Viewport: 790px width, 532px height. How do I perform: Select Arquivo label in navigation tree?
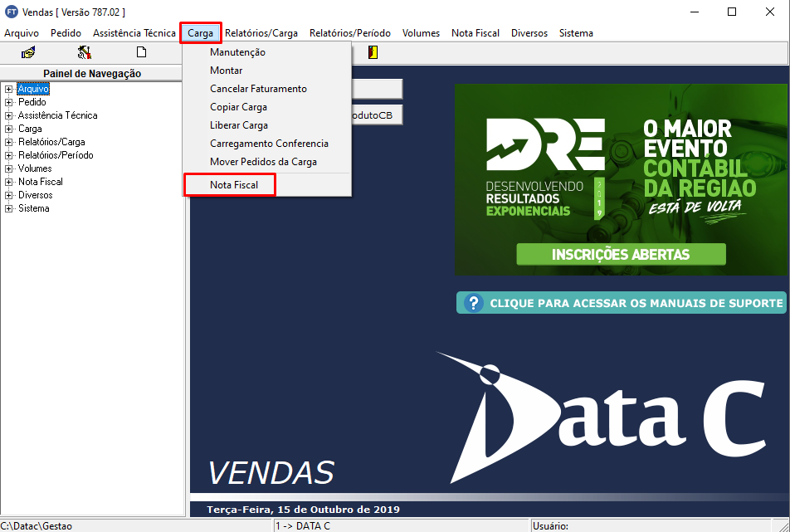click(x=33, y=89)
